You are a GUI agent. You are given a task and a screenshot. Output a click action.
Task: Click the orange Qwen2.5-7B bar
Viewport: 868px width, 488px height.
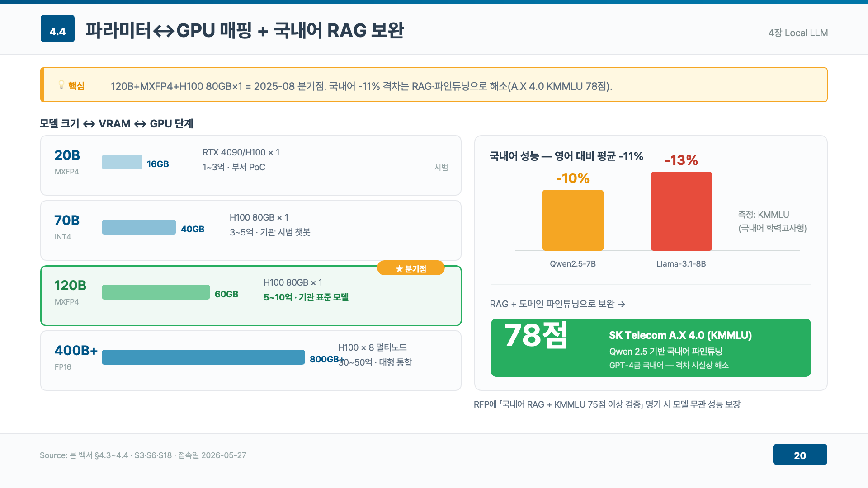(x=573, y=220)
